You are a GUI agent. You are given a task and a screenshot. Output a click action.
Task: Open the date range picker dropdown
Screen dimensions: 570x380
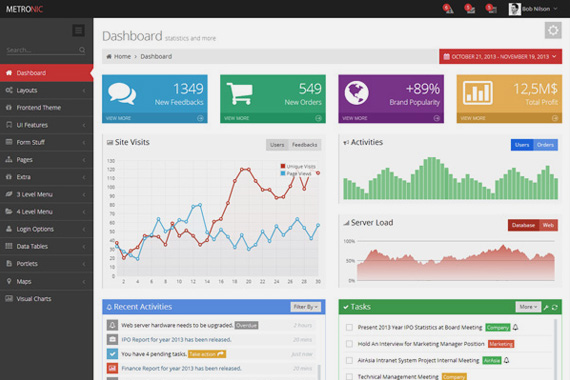(x=500, y=56)
